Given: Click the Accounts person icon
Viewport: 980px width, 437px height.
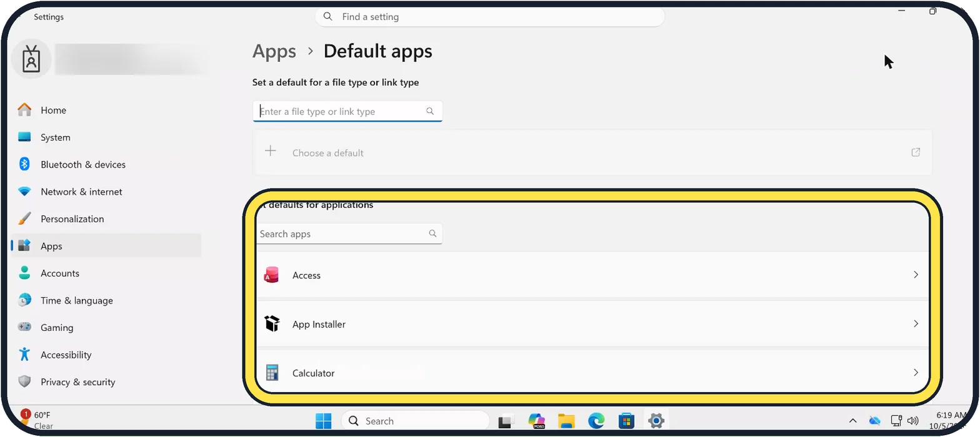Looking at the screenshot, I should [24, 273].
